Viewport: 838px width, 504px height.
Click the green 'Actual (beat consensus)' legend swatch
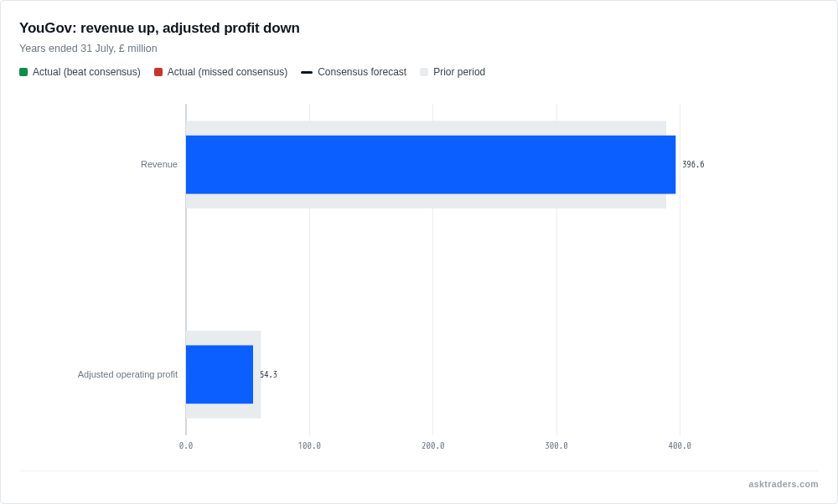[23, 72]
